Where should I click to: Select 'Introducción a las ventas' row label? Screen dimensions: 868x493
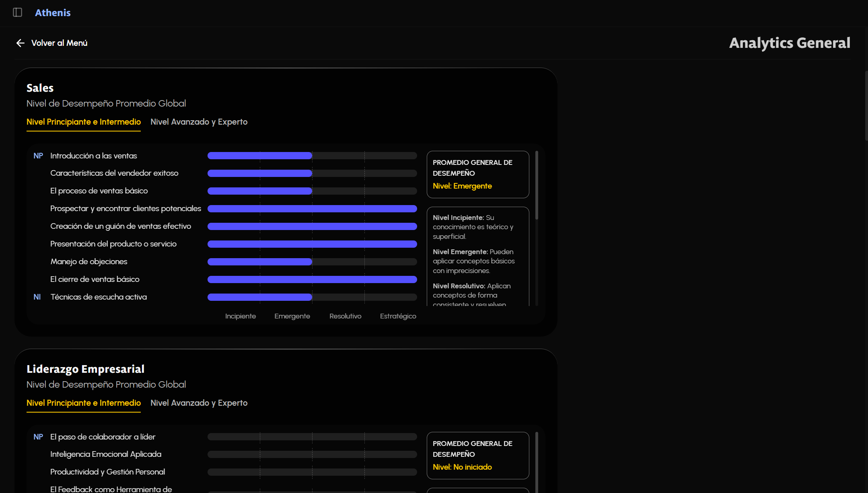(x=93, y=156)
